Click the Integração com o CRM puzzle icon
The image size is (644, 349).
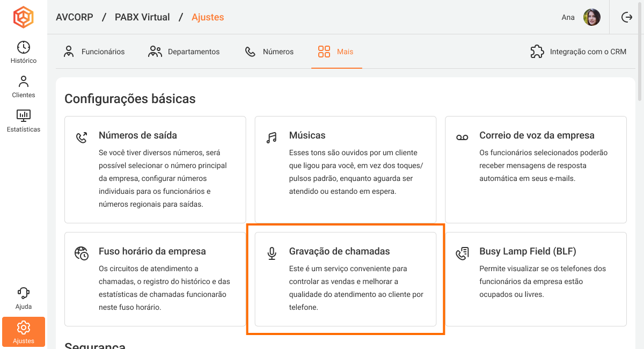(537, 52)
